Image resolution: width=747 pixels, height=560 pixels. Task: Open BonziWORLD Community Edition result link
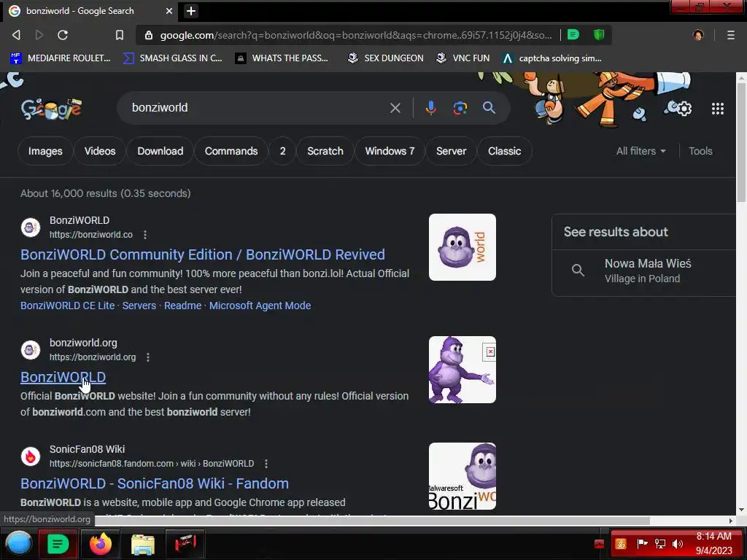(203, 254)
